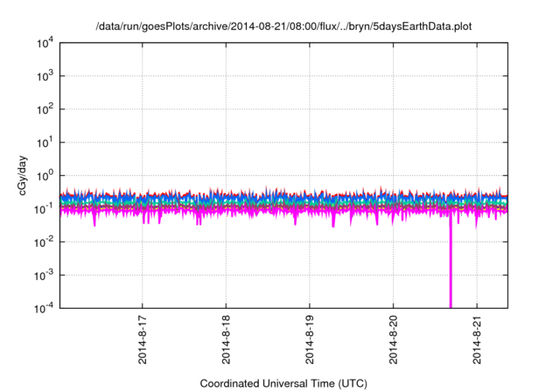Click the 10^4 y-axis tick label
The height and width of the screenshot is (392, 560).
44,44
